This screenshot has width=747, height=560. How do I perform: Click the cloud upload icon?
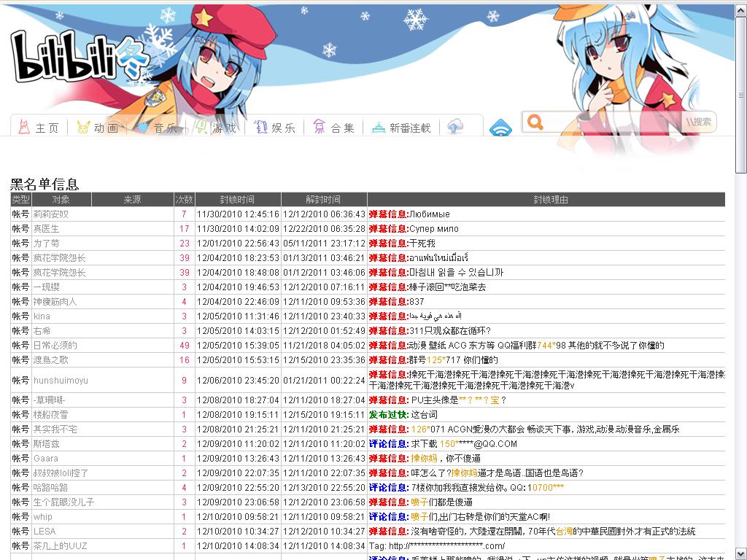click(x=455, y=127)
